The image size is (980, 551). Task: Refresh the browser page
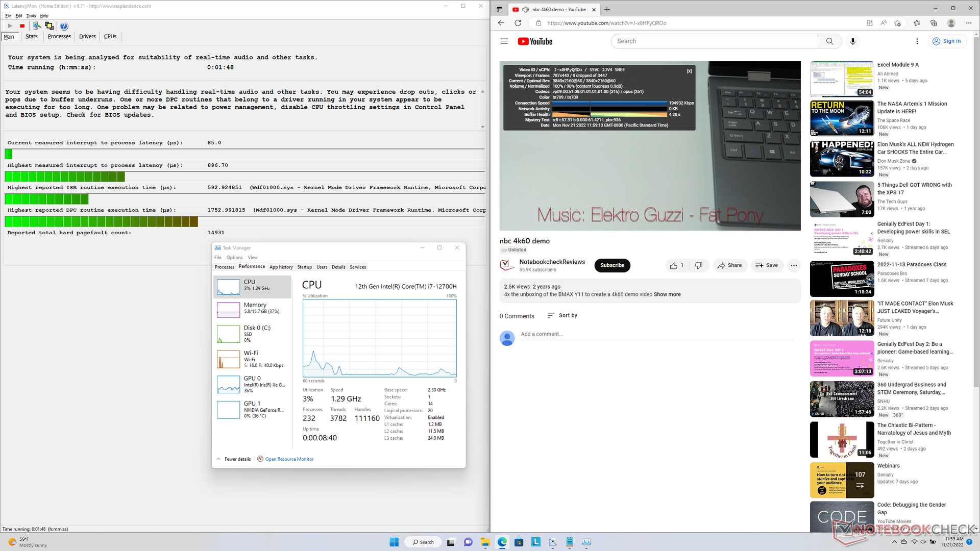click(x=518, y=23)
